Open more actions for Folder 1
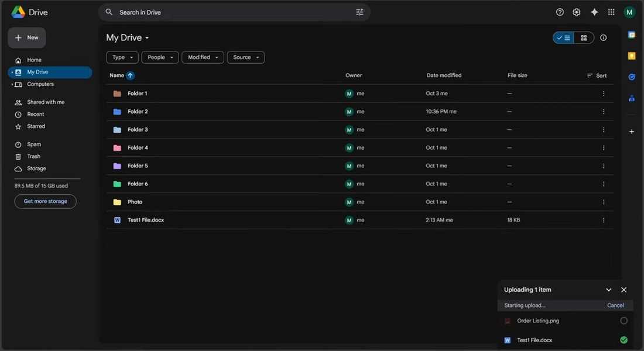Screen dimensions: 644x351 pos(604,94)
